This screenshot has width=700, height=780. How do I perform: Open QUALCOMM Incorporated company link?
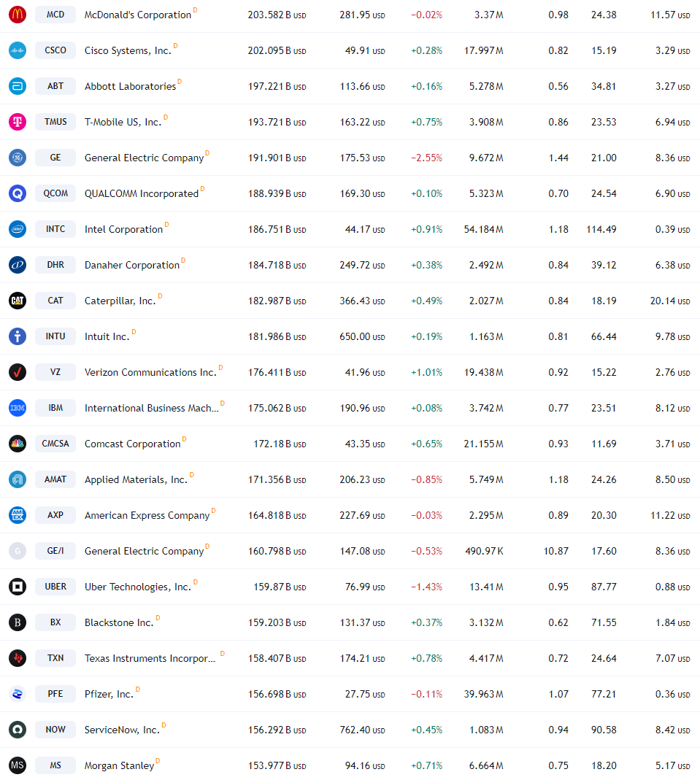(x=142, y=193)
